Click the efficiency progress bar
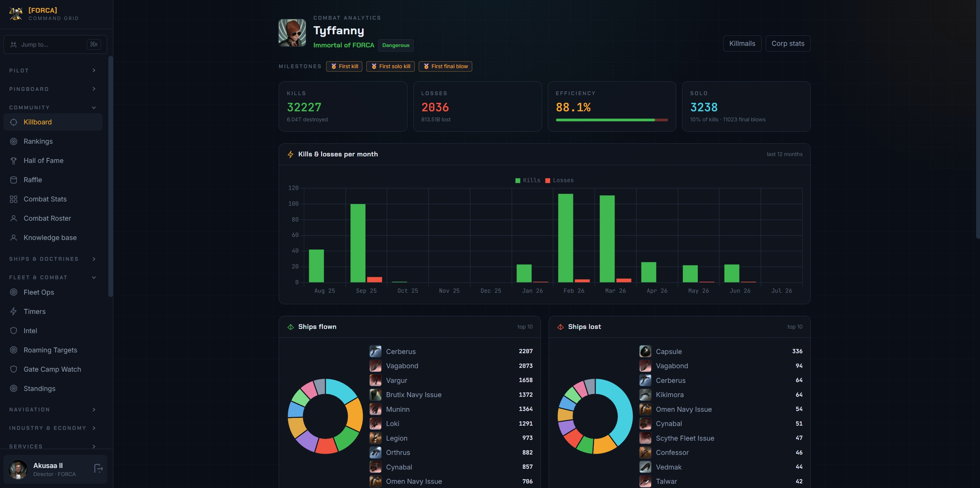Viewport: 980px width, 488px height. [x=611, y=120]
